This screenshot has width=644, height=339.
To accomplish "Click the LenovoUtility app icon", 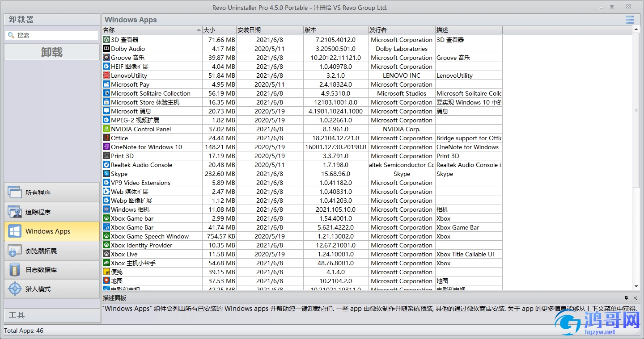I will (x=106, y=75).
